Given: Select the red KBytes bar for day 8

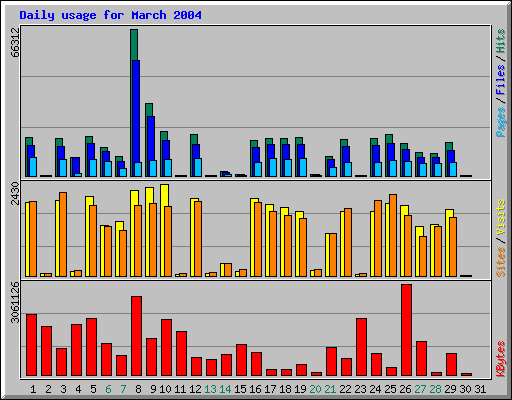Looking at the screenshot, I should (136, 336).
